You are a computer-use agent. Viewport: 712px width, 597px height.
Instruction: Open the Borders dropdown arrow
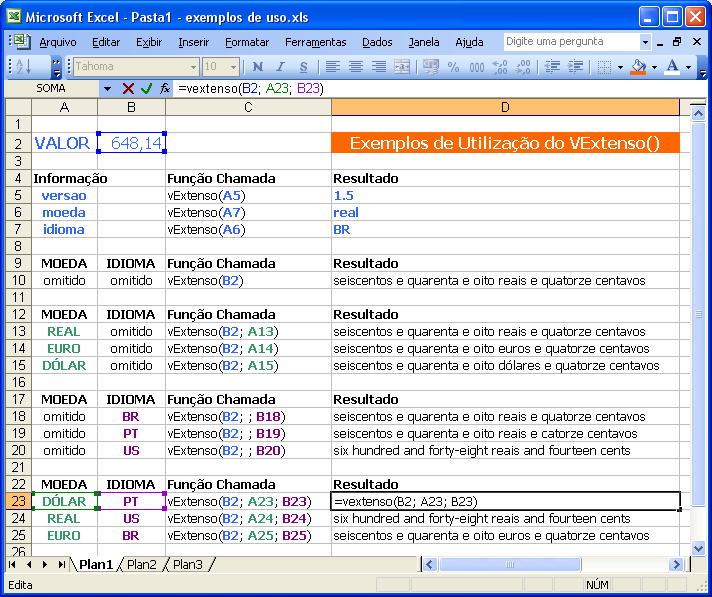(620, 67)
